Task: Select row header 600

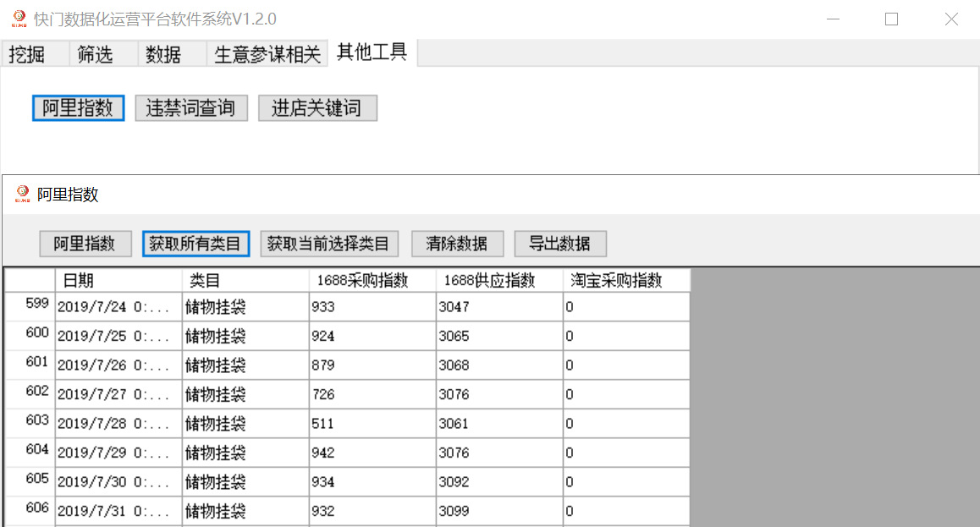Action: pyautogui.click(x=30, y=336)
